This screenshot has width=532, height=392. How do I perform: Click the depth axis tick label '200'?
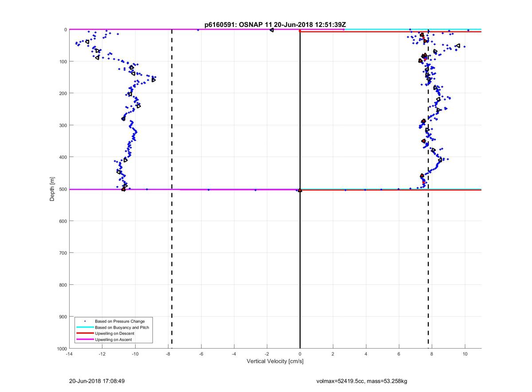[63, 93]
